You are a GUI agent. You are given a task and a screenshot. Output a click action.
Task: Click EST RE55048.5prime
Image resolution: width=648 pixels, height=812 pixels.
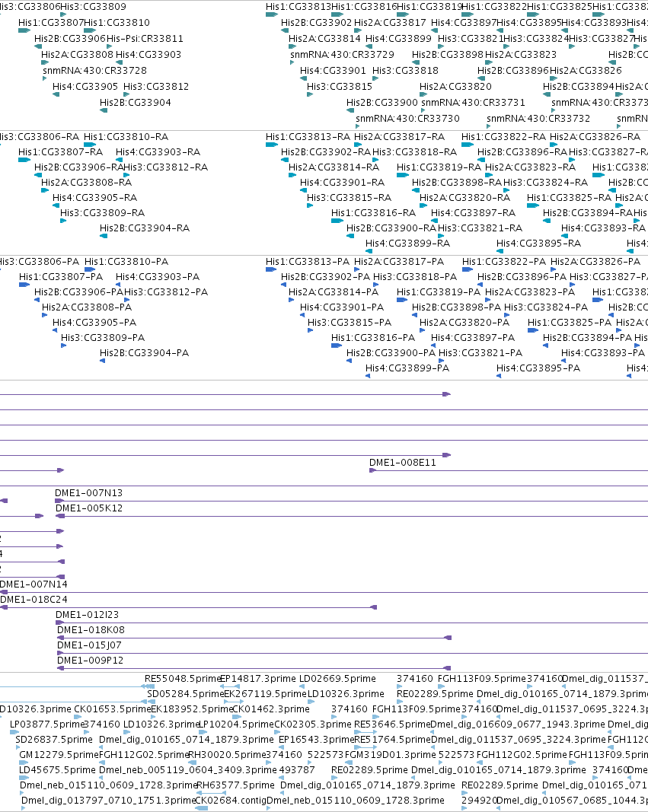[x=183, y=679]
